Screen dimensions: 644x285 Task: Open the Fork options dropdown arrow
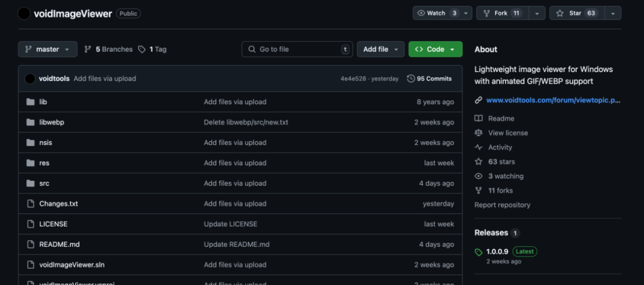click(x=537, y=13)
